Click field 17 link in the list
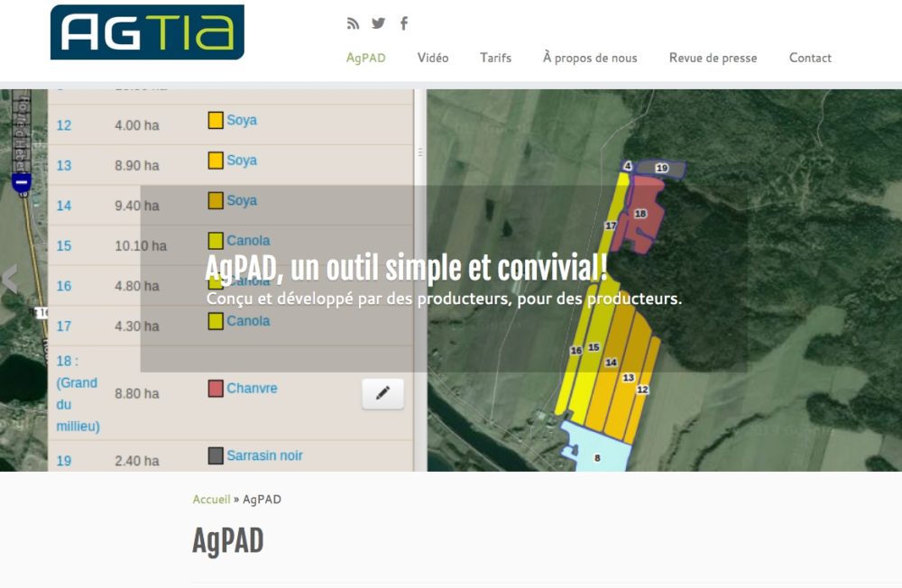 point(64,326)
